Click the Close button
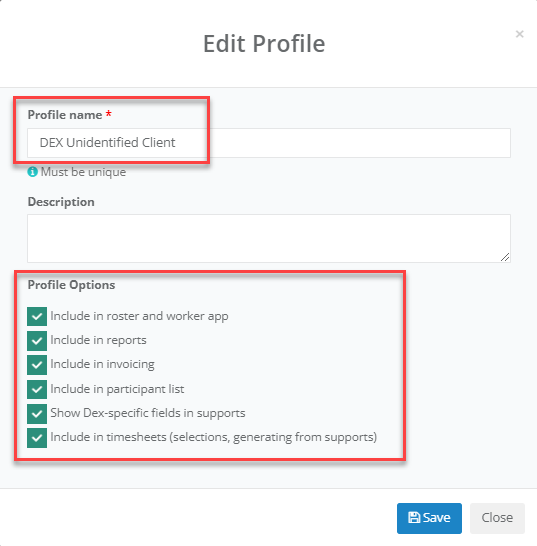 [x=497, y=518]
